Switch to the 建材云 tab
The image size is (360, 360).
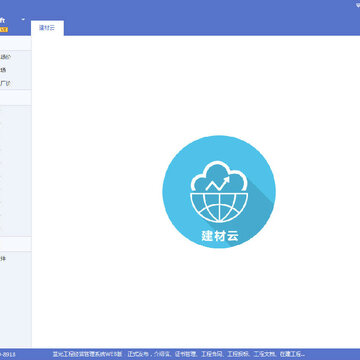[x=47, y=28]
